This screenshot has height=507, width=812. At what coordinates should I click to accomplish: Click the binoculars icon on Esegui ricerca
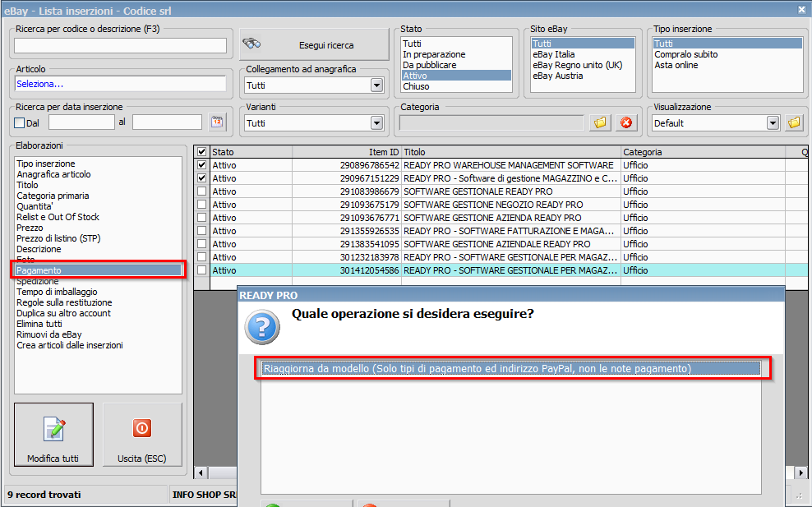[x=252, y=44]
